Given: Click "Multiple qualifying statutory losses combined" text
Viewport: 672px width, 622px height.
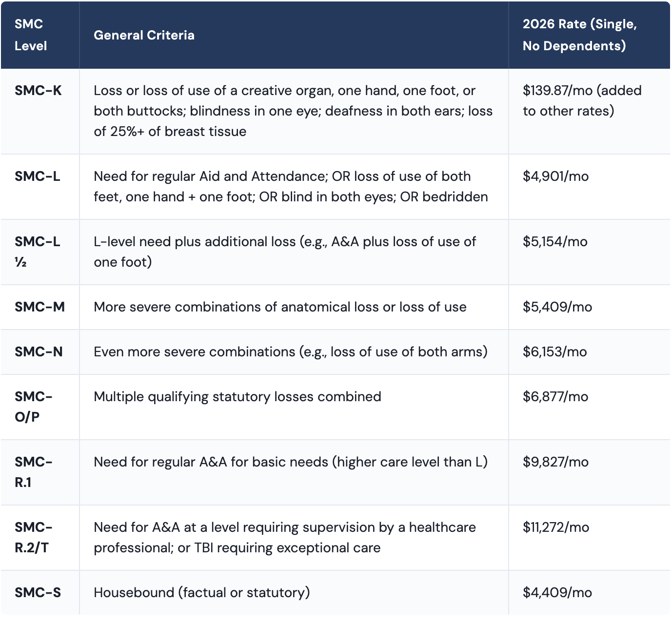Looking at the screenshot, I should [237, 397].
